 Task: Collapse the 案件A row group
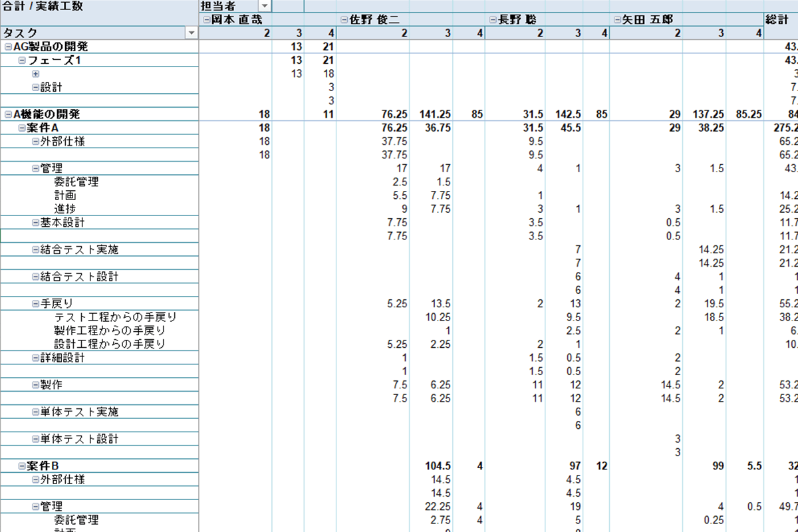[x=22, y=128]
